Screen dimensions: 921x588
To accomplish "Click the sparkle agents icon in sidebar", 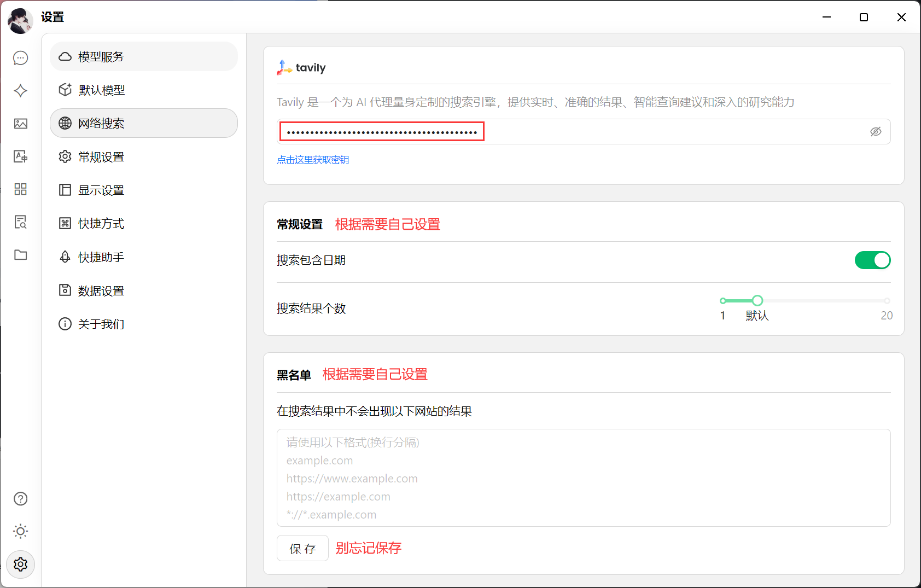I will click(x=21, y=91).
